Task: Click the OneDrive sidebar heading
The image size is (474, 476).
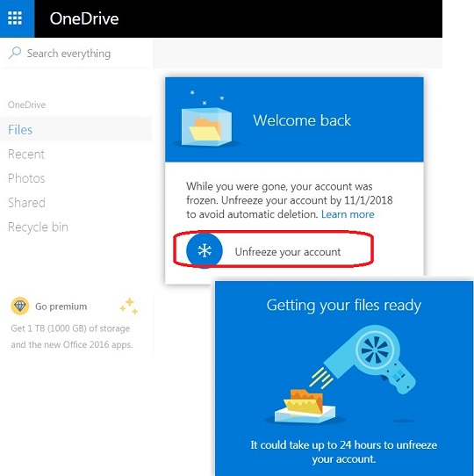Action: pos(26,105)
